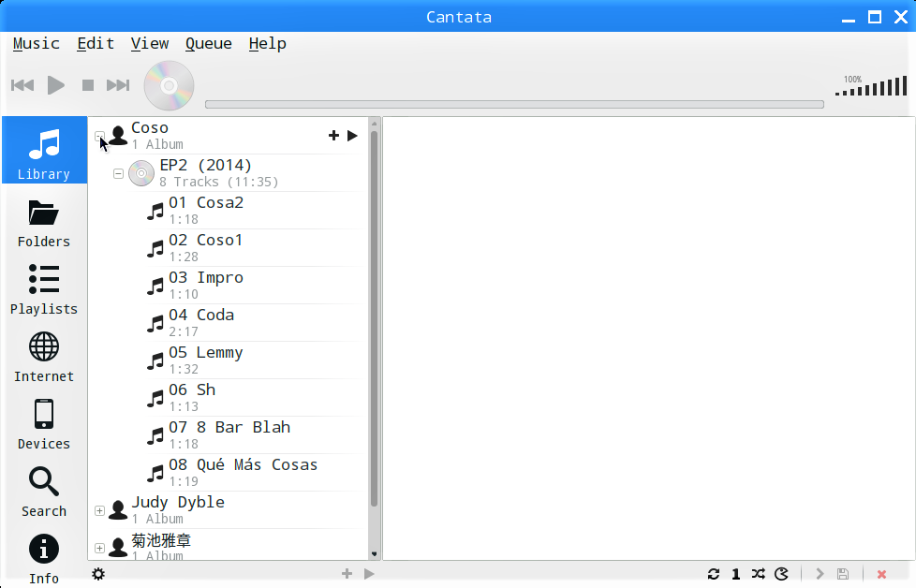Expand the Judy Dyble artist
Viewport: 916px width, 588px height.
coord(99,510)
